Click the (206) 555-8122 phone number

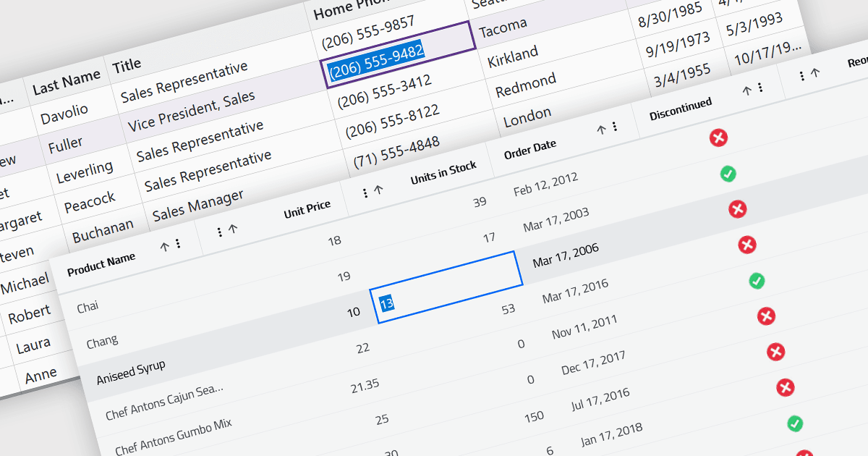click(392, 122)
